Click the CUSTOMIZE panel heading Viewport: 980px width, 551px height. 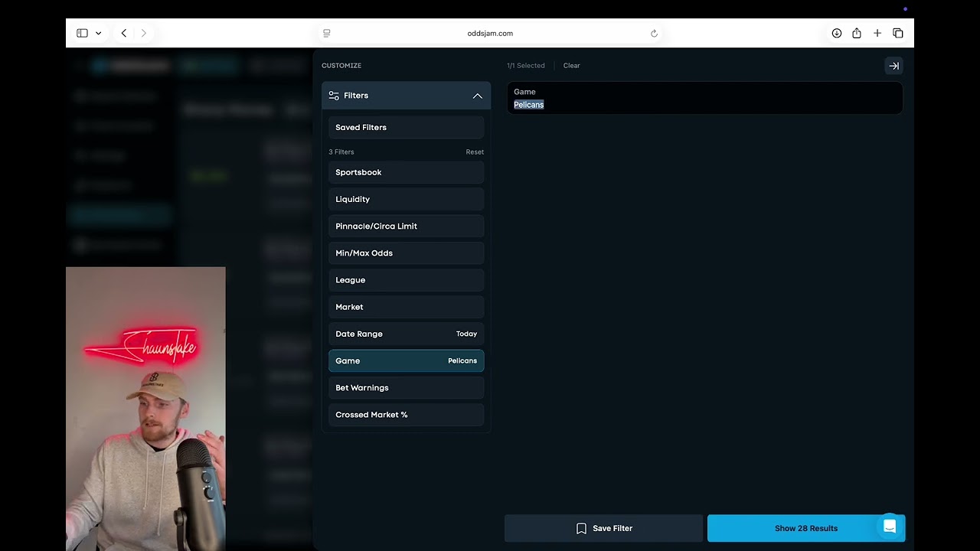click(x=341, y=66)
